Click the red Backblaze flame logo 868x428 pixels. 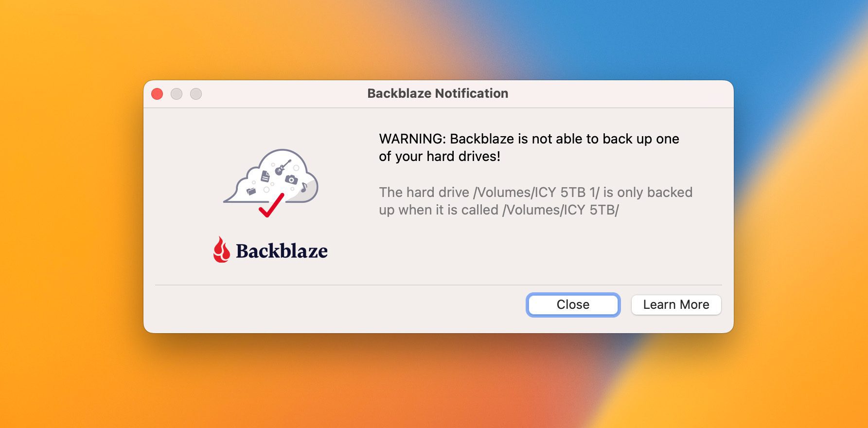222,250
